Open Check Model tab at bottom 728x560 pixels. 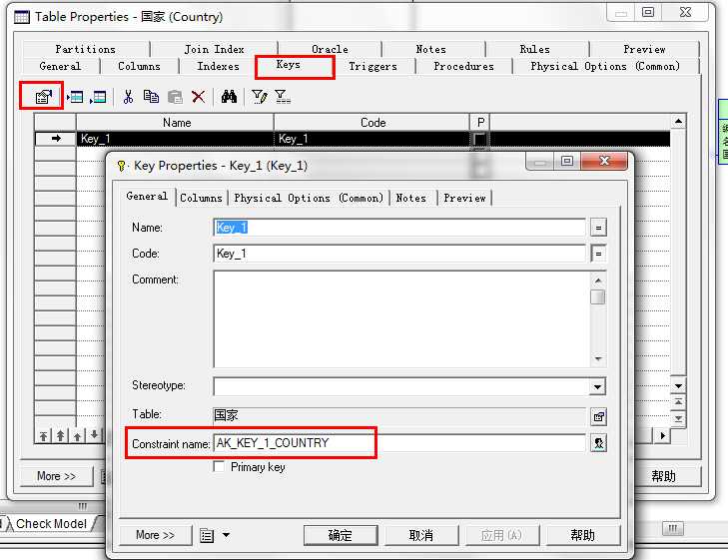point(51,523)
